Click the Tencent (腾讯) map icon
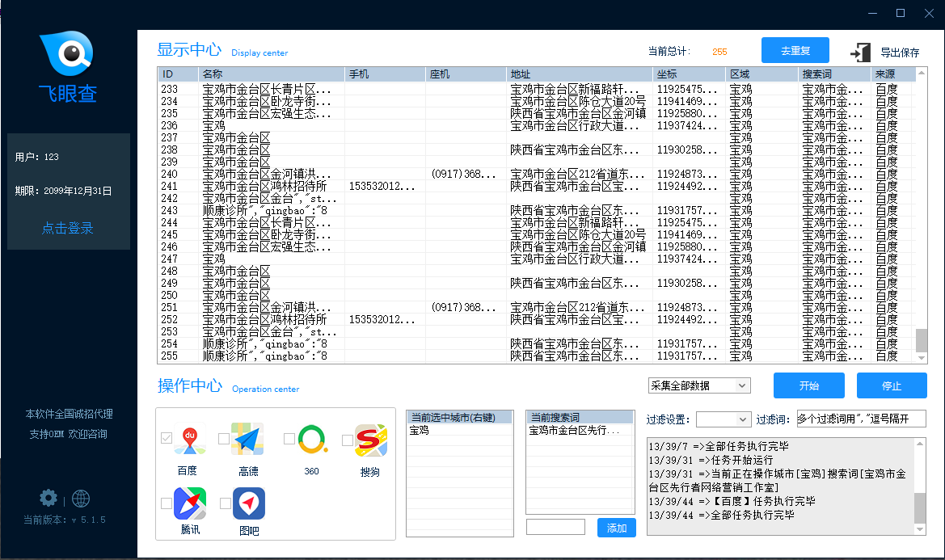Screen dimensions: 945x560 190,503
